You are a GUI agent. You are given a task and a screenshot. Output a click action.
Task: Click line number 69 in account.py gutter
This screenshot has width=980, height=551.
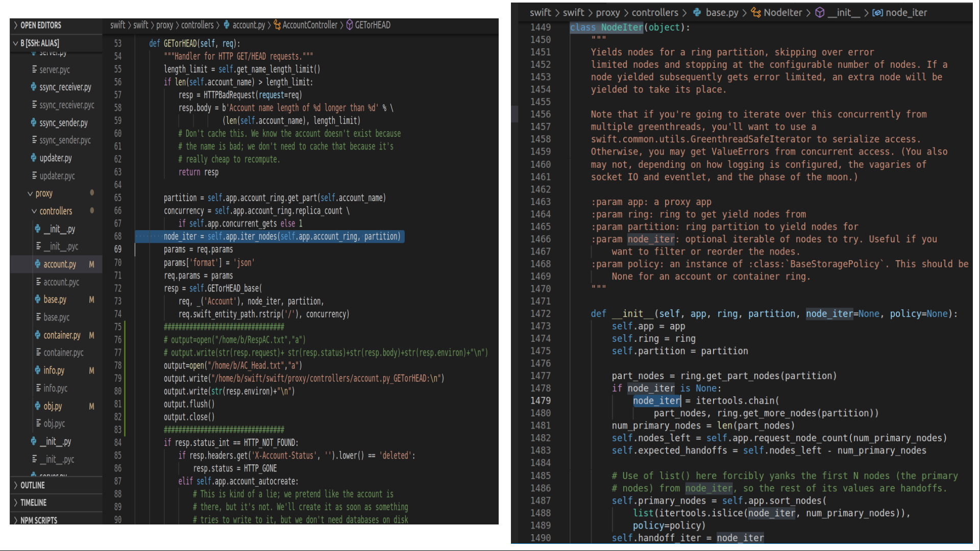(x=118, y=249)
